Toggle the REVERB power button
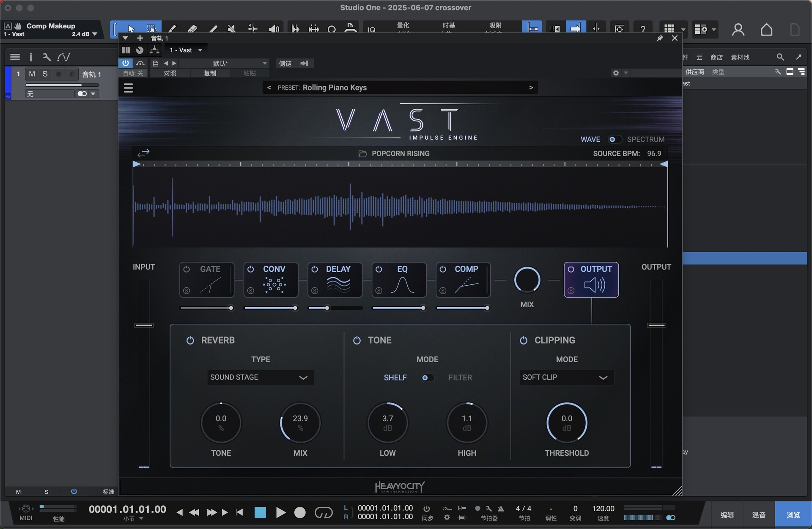The image size is (812, 529). click(x=190, y=340)
